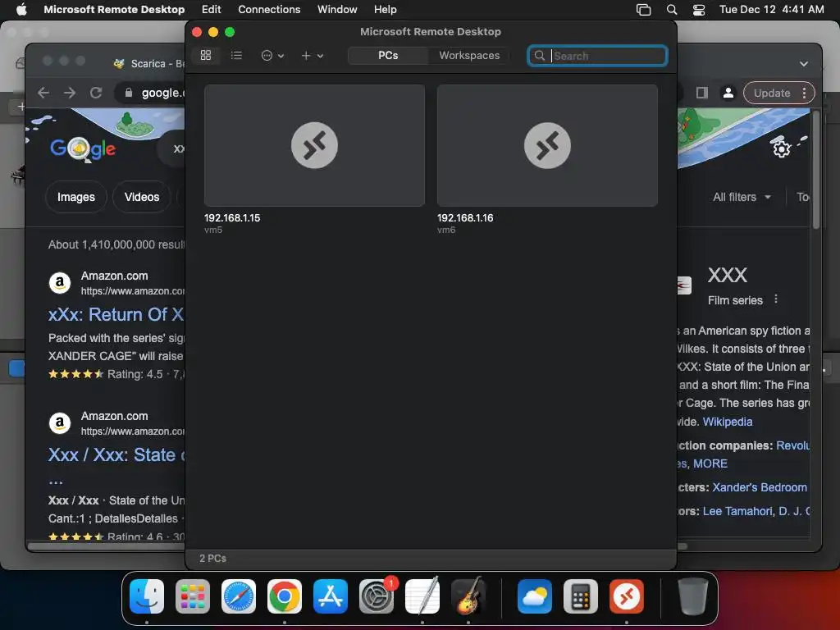Click the vm5 name text
Viewport: 840px width, 630px height.
(212, 230)
